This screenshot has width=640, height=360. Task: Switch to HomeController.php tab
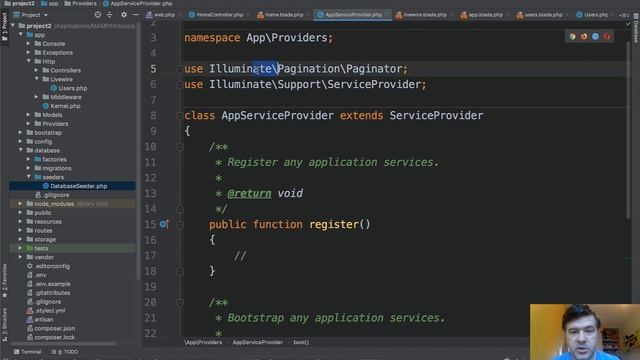pyautogui.click(x=216, y=15)
